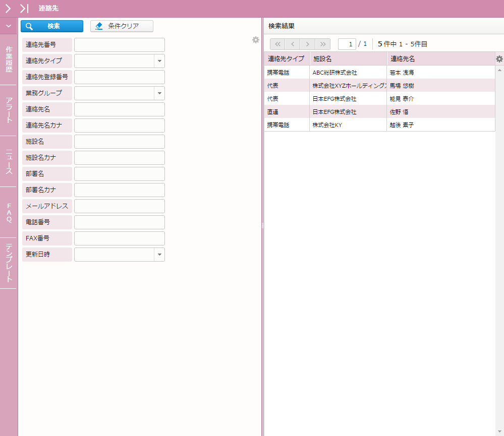Go to next results page

308,44
